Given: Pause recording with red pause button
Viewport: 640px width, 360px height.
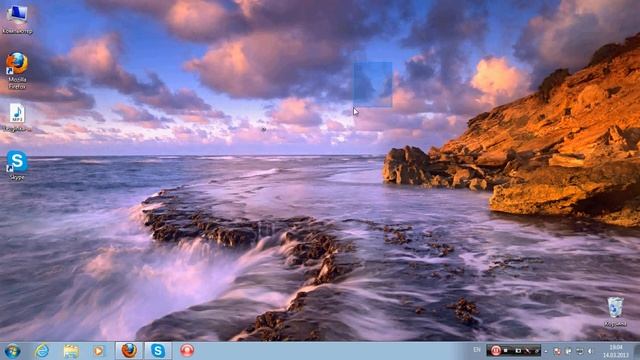Looking at the screenshot, I should pyautogui.click(x=496, y=351).
